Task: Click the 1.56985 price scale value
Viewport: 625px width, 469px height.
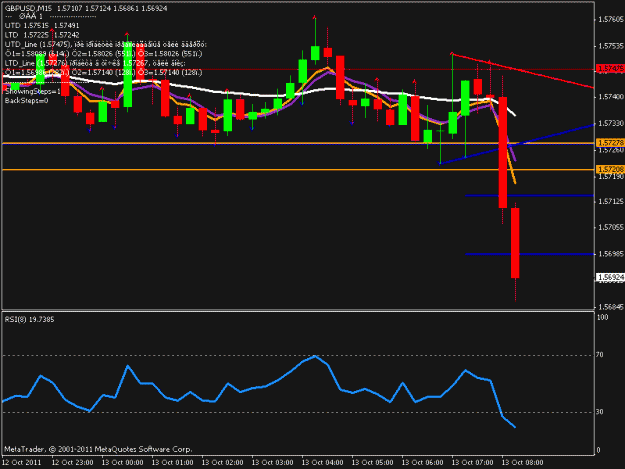Action: click(x=611, y=254)
